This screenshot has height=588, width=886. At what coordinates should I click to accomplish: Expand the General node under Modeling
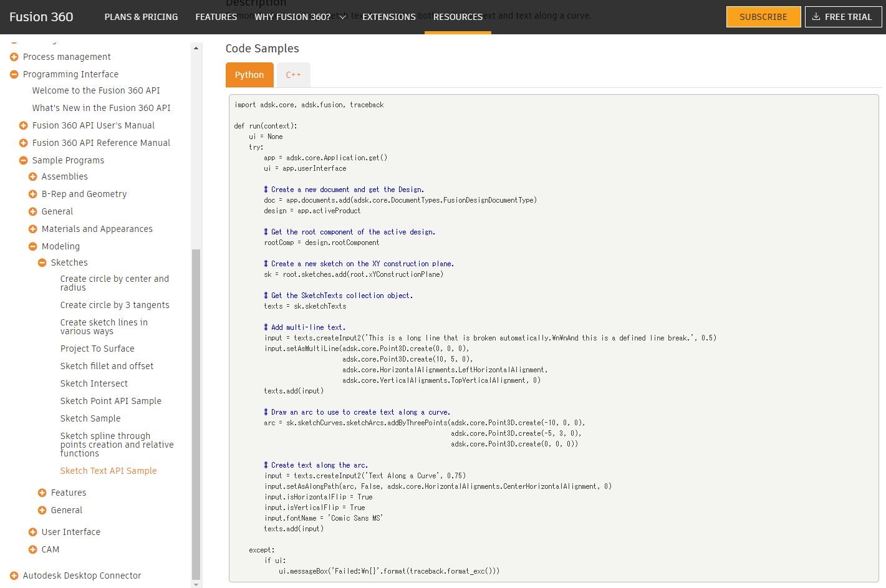coord(42,510)
